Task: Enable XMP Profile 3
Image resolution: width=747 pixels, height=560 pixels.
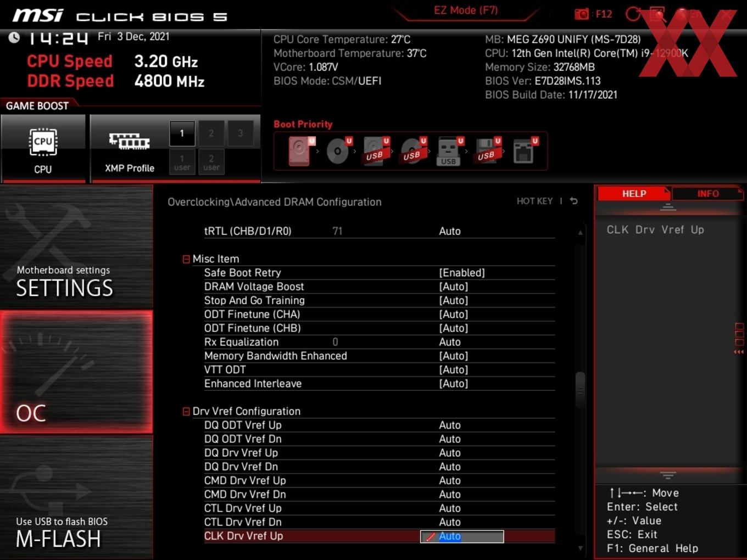Action: 240,133
